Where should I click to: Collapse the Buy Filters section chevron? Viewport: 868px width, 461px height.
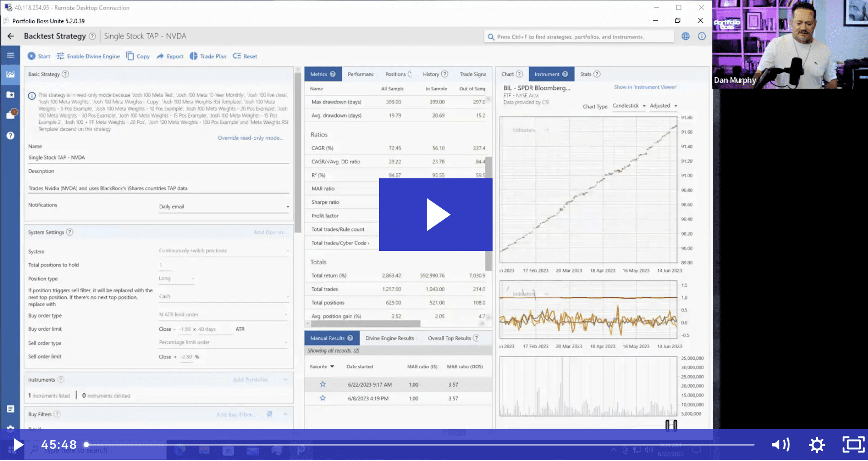tap(285, 414)
